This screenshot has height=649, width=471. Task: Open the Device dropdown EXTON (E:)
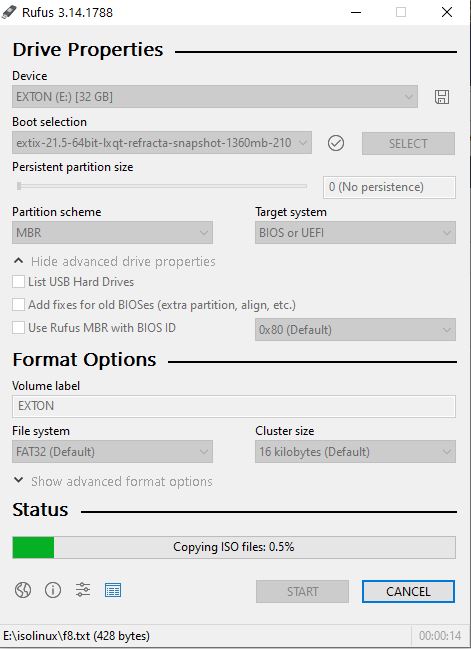[x=215, y=97]
